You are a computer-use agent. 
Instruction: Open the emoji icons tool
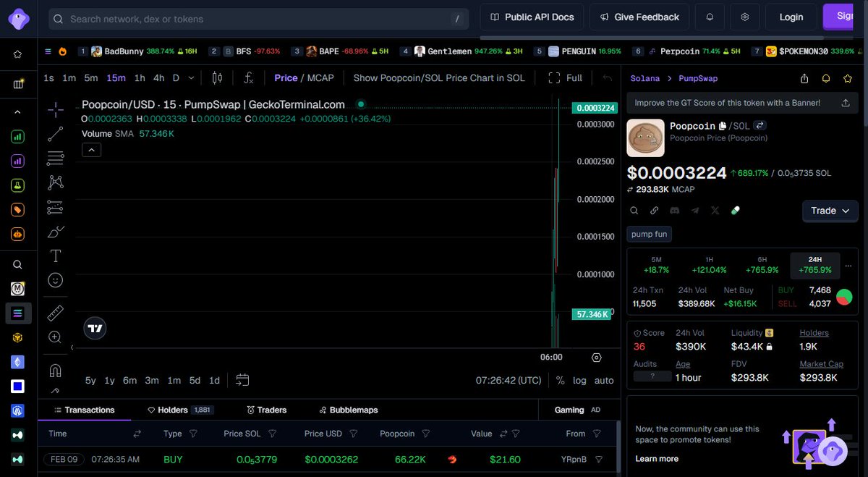coord(56,280)
